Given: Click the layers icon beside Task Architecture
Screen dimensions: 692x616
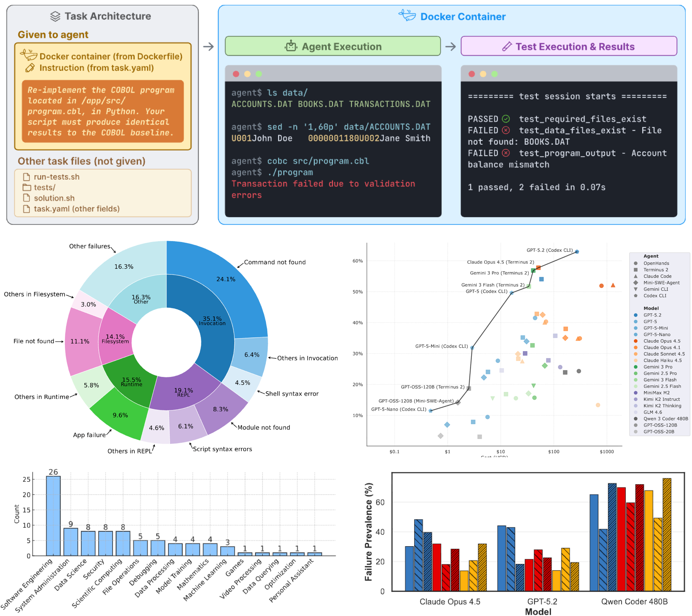Looking at the screenshot, I should pyautogui.click(x=55, y=16).
